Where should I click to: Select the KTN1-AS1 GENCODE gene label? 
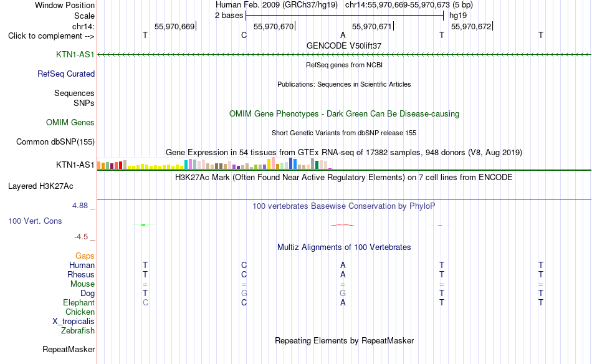[75, 54]
